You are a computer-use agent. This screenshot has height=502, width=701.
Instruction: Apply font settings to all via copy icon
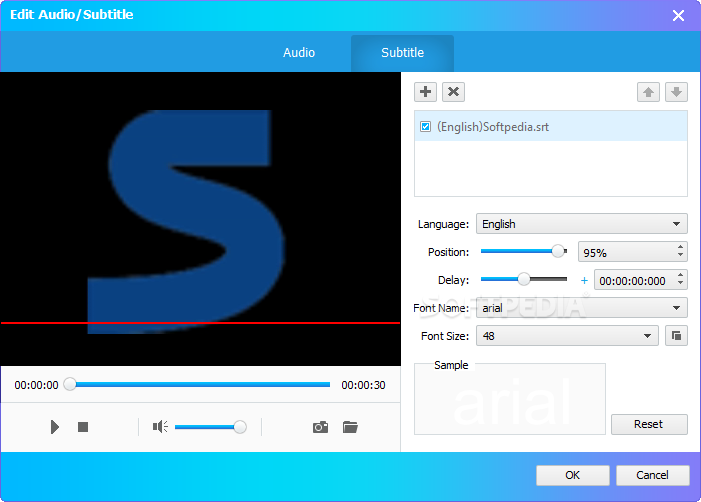coord(676,336)
